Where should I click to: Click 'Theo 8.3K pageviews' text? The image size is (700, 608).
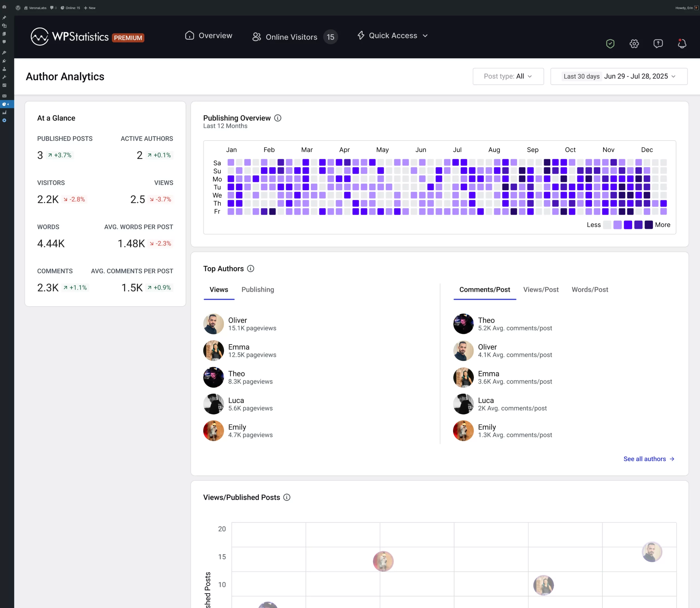(x=250, y=377)
